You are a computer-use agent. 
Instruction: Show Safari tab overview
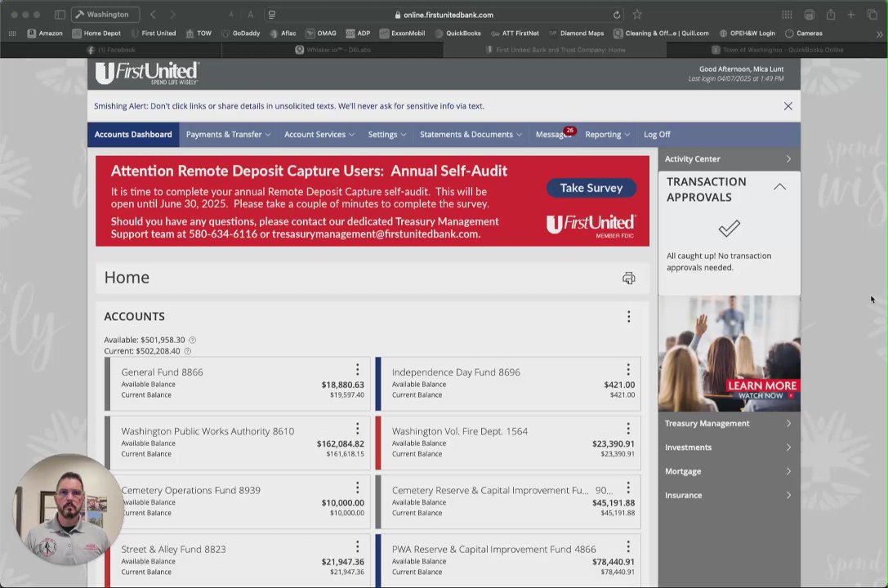[872, 15]
